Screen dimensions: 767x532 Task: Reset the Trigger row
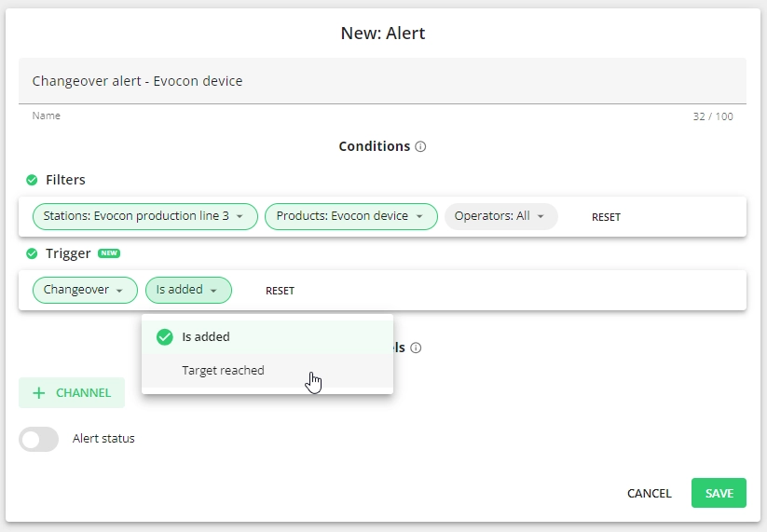tap(280, 291)
